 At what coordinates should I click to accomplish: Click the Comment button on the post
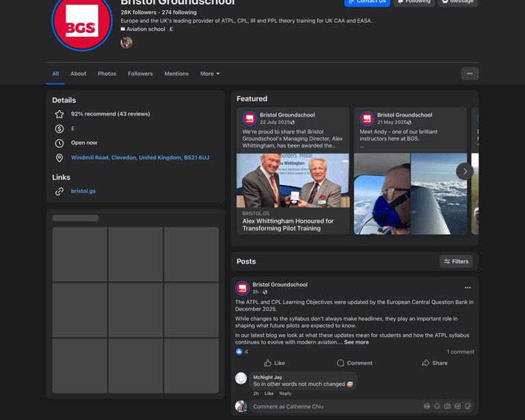[355, 363]
